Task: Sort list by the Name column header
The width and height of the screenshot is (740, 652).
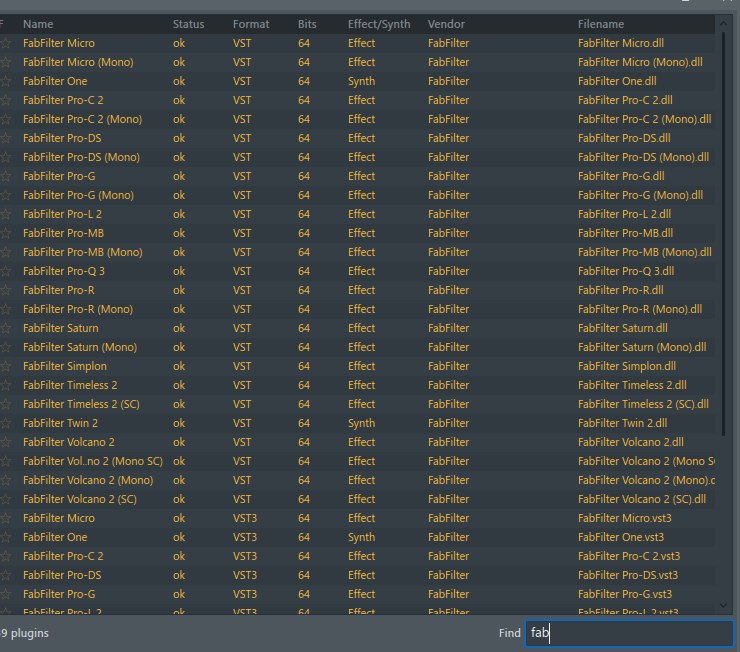Action: tap(38, 24)
